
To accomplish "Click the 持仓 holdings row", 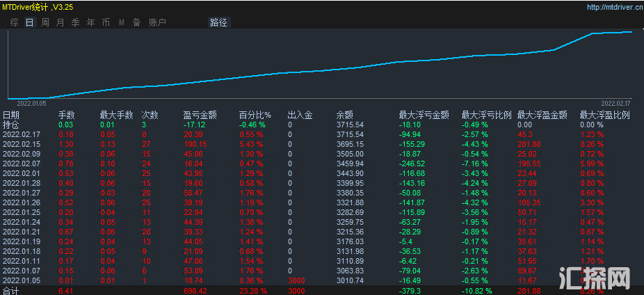I will (11, 125).
